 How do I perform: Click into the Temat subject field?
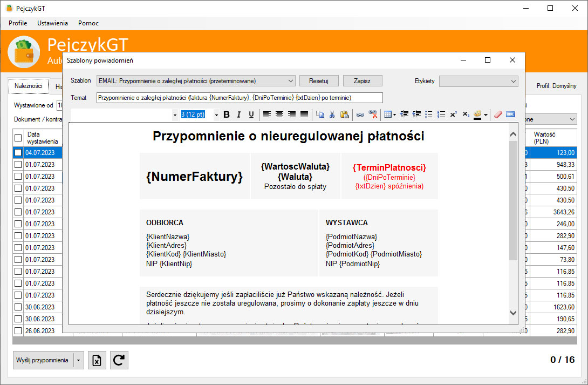[x=240, y=98]
